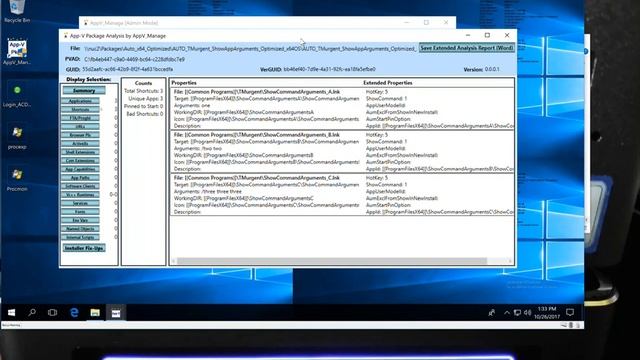Open the Procmon desktop icon
The width and height of the screenshot is (640, 360).
tap(17, 180)
